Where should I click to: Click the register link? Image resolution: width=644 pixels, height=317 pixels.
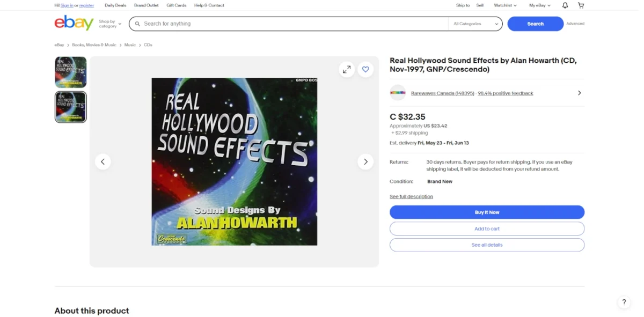pos(86,5)
